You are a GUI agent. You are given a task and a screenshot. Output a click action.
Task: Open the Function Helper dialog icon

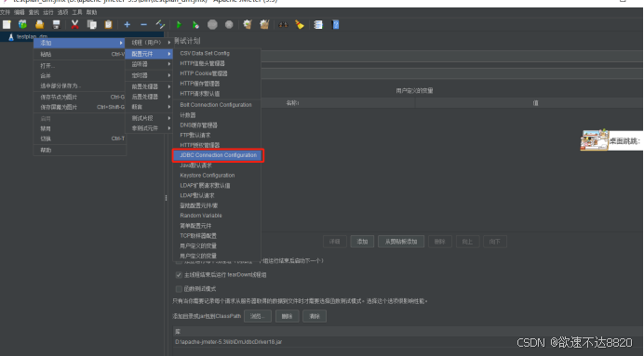[318, 24]
